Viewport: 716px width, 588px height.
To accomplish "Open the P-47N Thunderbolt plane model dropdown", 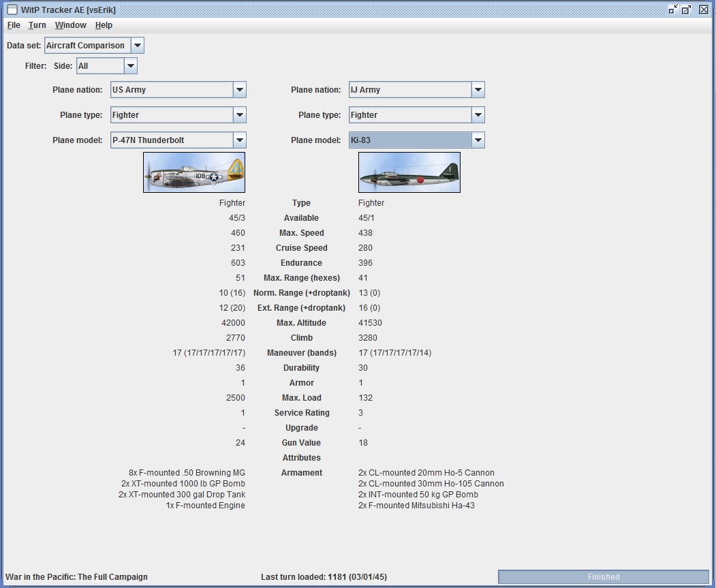I will (x=178, y=140).
